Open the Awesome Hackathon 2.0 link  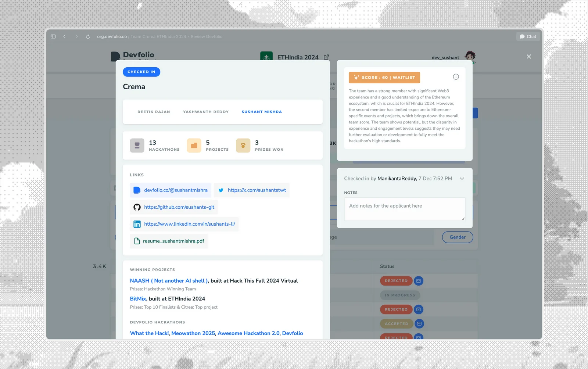pos(248,333)
